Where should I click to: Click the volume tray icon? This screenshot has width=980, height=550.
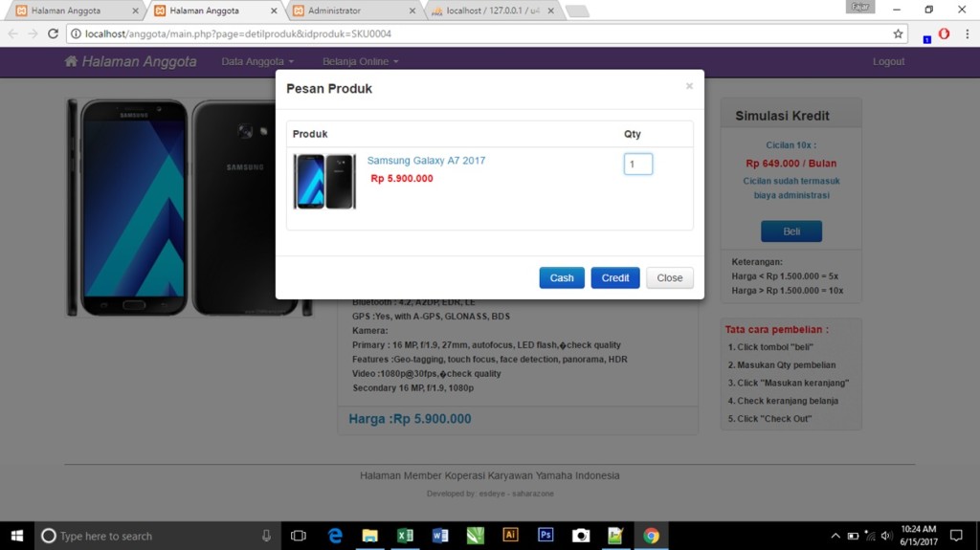point(886,536)
